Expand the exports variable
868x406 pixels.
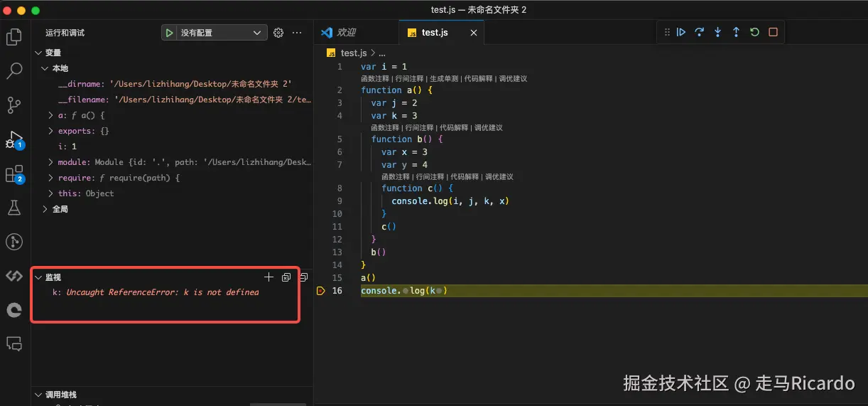tap(51, 131)
